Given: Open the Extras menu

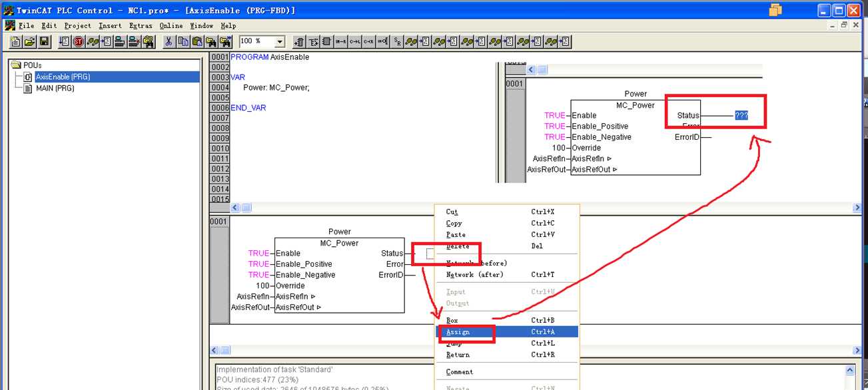Looking at the screenshot, I should 141,25.
